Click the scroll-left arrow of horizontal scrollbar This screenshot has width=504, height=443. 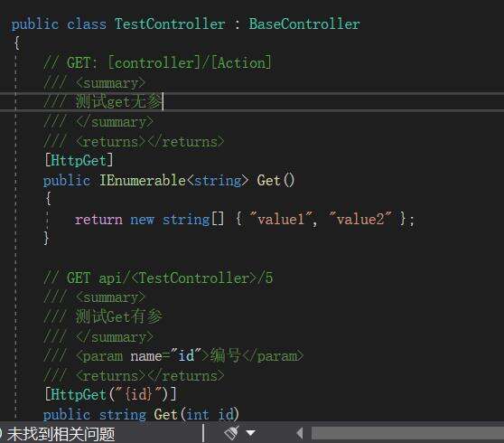point(300,433)
